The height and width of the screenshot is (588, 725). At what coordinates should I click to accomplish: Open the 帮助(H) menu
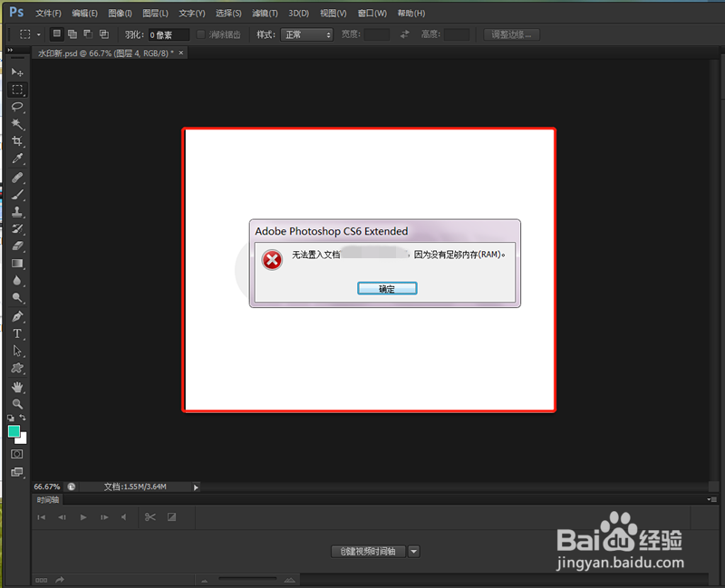click(x=411, y=14)
